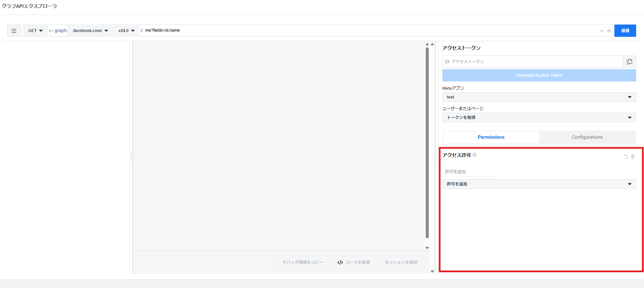The width and height of the screenshot is (644, 288).
Task: Click the undo permissions icon
Action: point(626,156)
